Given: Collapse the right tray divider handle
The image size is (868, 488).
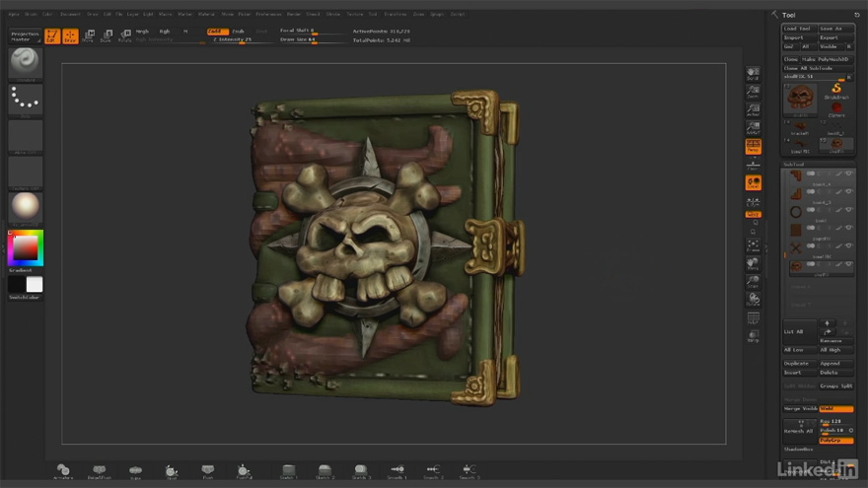Looking at the screenshot, I should [x=766, y=248].
